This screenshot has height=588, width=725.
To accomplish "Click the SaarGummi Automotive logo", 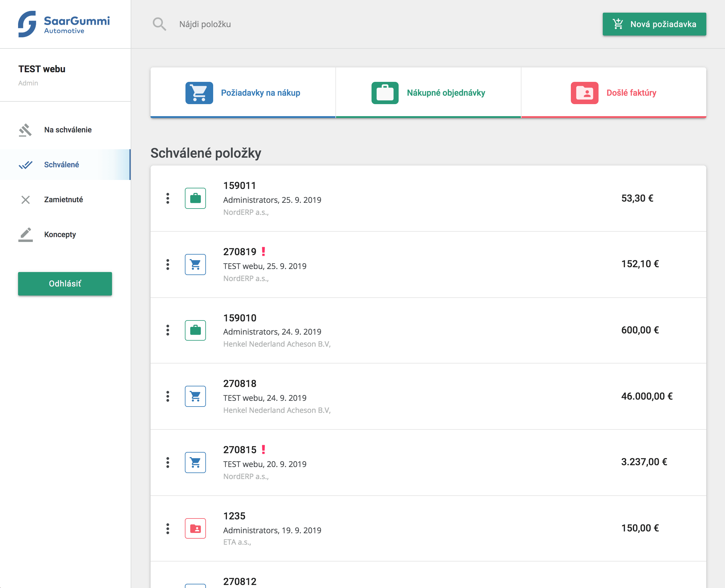I will [64, 24].
